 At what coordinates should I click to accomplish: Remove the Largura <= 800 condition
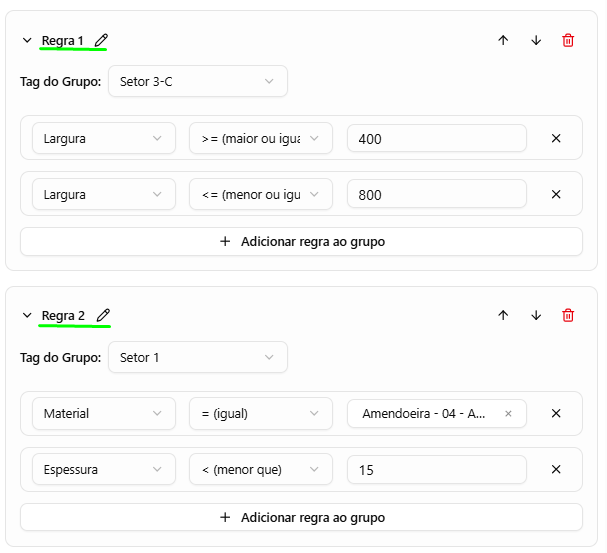pos(556,194)
